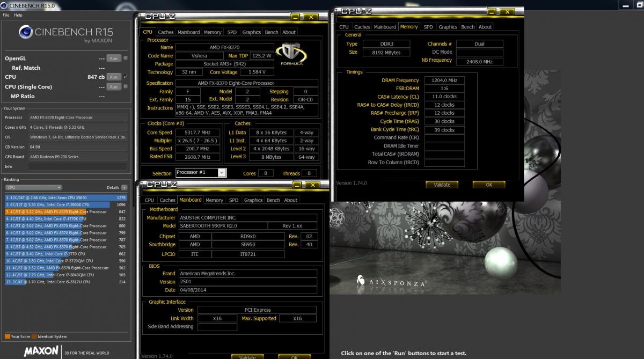The image size is (644, 359).
Task: Click the Info input field
Action: (78, 166)
